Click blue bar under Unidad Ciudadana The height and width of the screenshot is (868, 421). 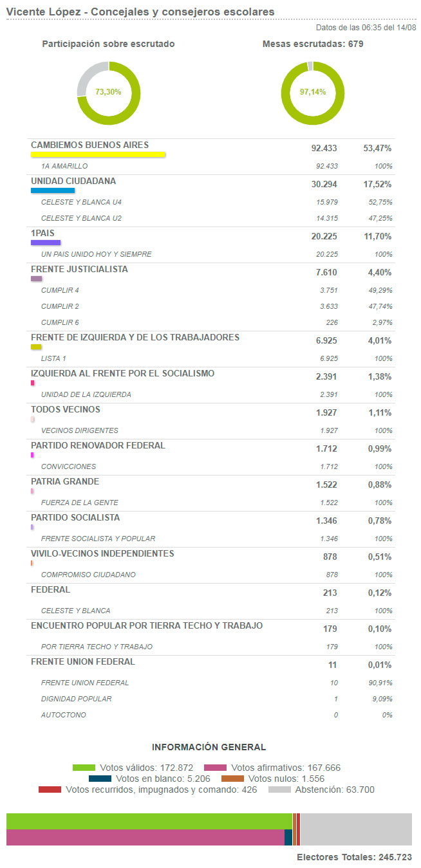coord(53,190)
